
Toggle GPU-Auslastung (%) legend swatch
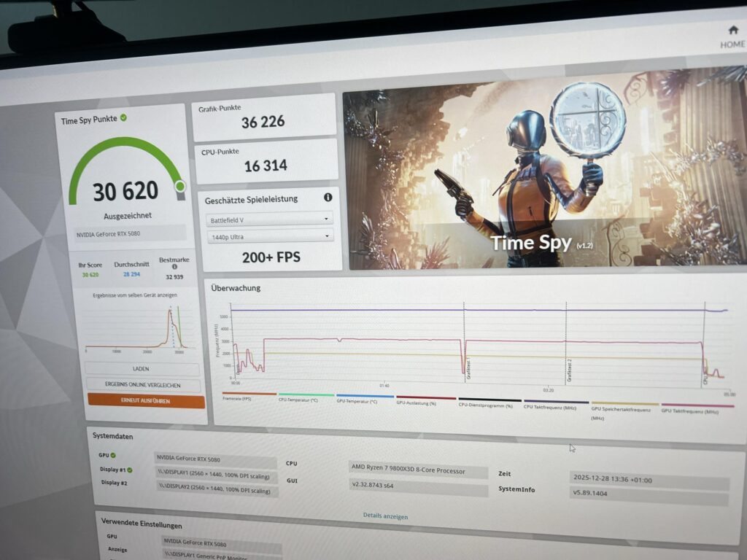click(426, 397)
